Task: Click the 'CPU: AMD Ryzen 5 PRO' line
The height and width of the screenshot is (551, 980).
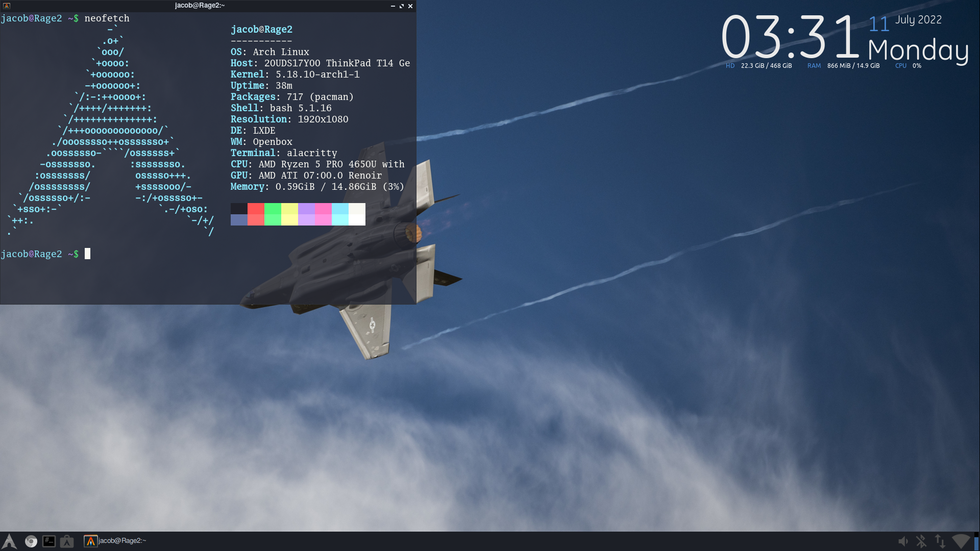Action: (317, 164)
